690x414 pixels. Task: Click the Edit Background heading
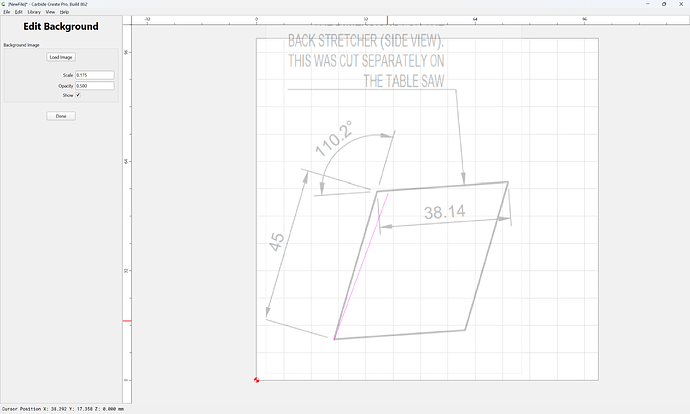tap(61, 26)
